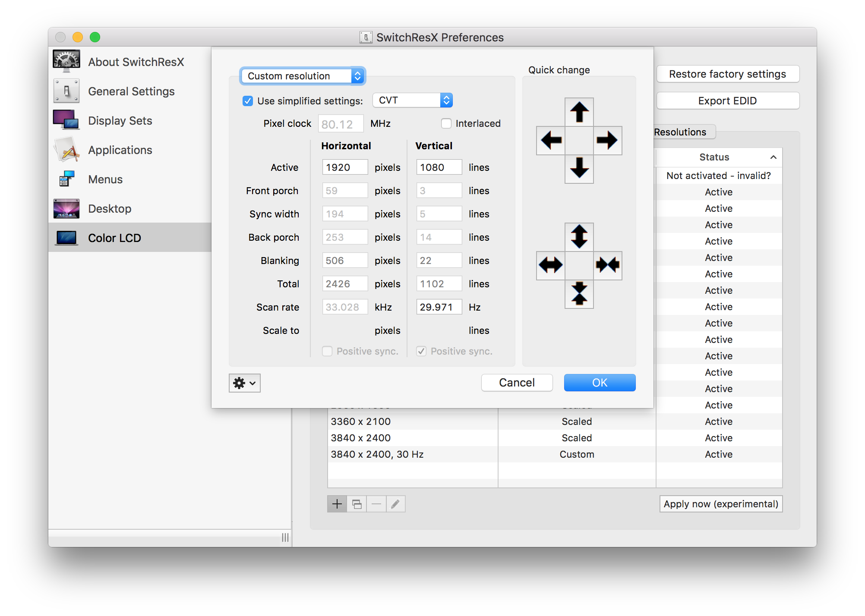Click the expand vertically double-arrow icon
This screenshot has width=865, height=616.
coord(579,236)
